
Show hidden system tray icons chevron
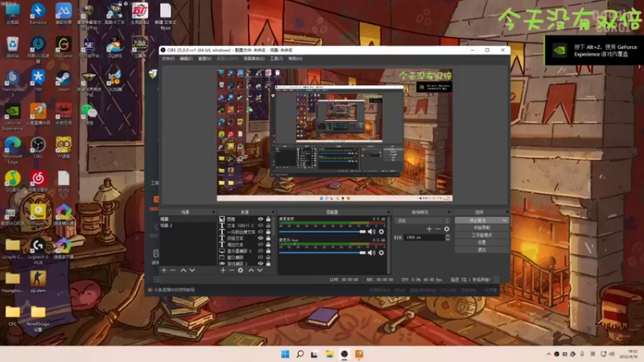pyautogui.click(x=548, y=354)
